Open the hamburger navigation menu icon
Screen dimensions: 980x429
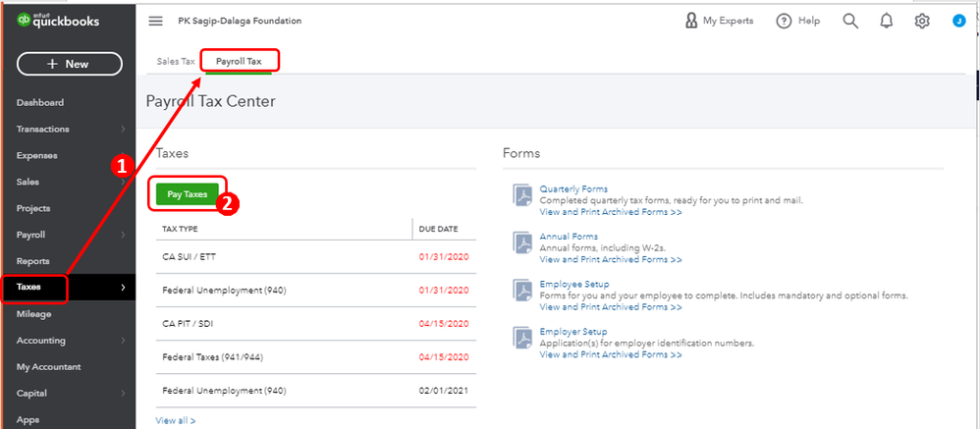(x=155, y=21)
